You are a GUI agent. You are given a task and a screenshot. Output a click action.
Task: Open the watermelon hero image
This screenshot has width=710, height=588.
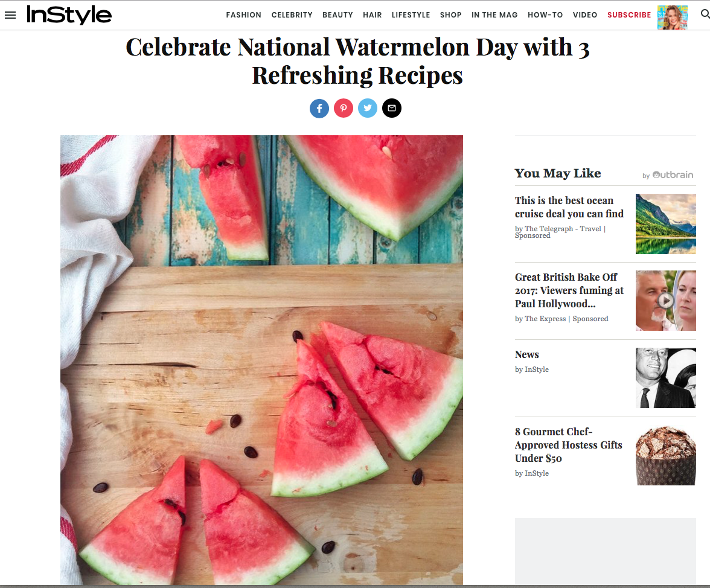(x=261, y=360)
